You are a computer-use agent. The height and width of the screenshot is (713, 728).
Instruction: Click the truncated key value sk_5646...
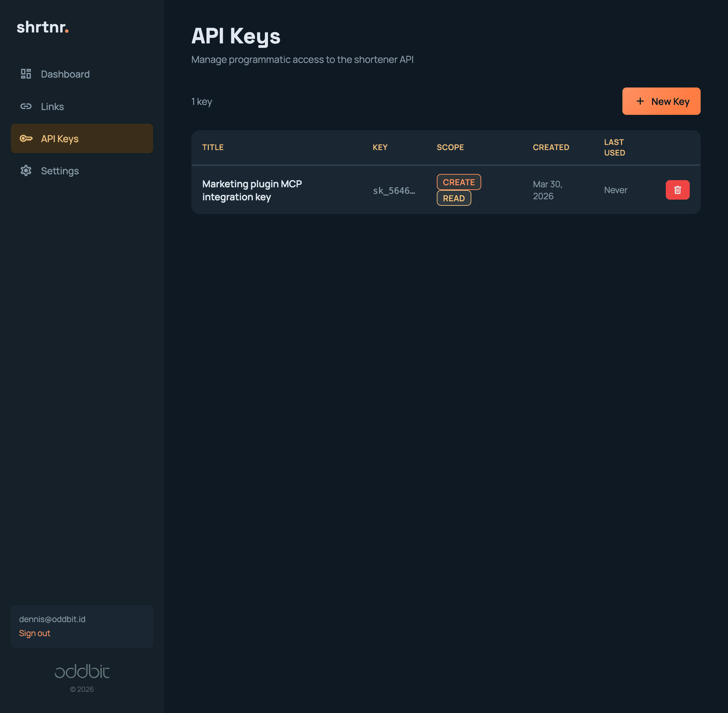[x=394, y=190]
